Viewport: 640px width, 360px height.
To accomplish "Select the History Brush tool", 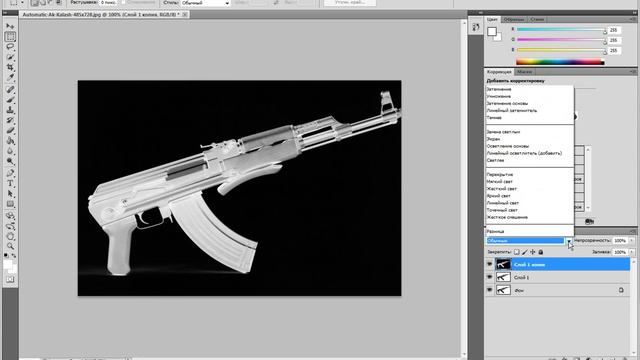I will coord(10,120).
